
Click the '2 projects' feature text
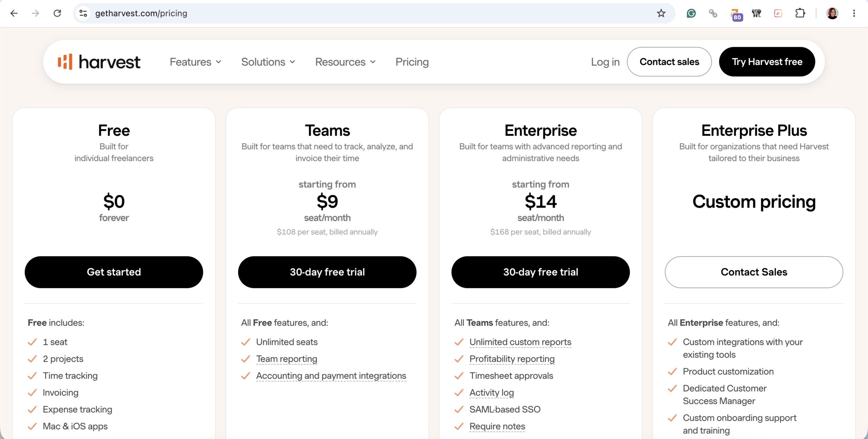coord(63,359)
